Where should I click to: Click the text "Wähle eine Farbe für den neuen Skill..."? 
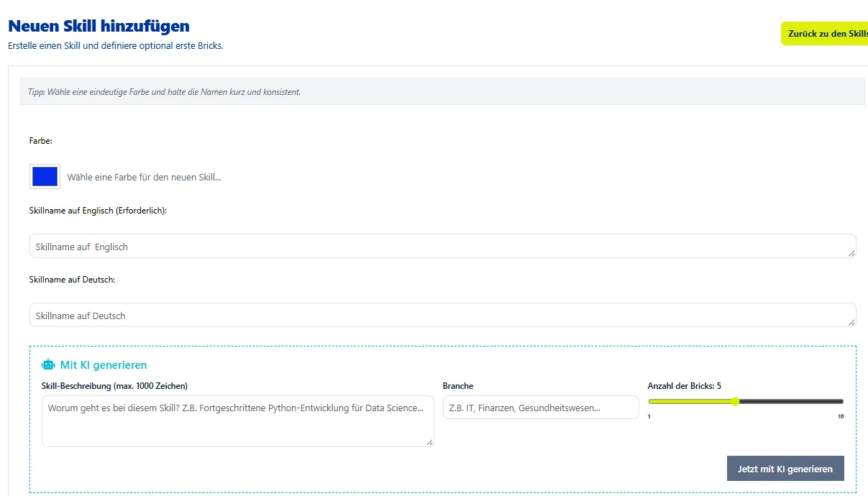click(144, 177)
